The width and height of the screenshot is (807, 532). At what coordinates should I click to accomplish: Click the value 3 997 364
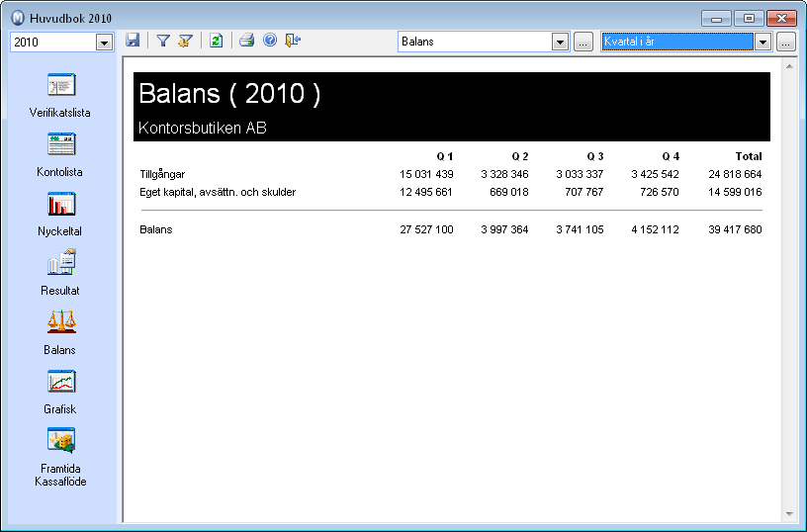coord(504,229)
